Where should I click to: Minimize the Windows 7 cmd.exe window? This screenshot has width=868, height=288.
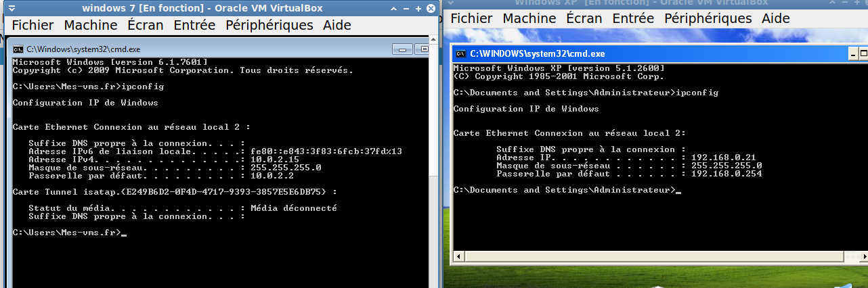pos(403,49)
